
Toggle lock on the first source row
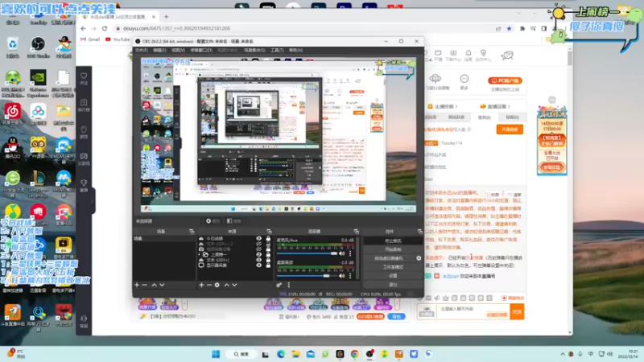(268, 238)
